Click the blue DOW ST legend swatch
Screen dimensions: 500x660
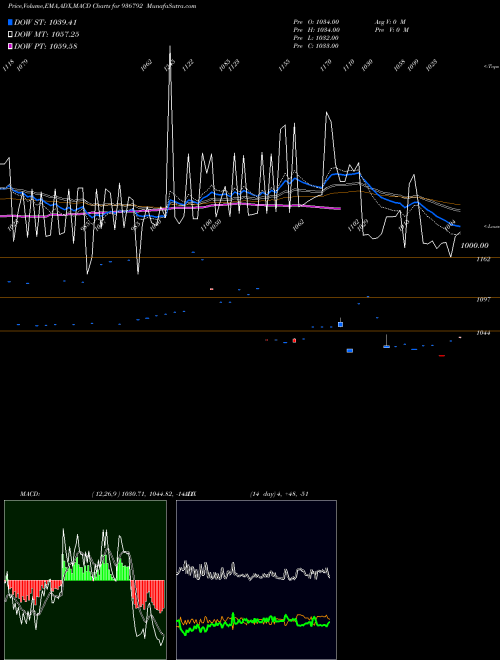coord(10,22)
